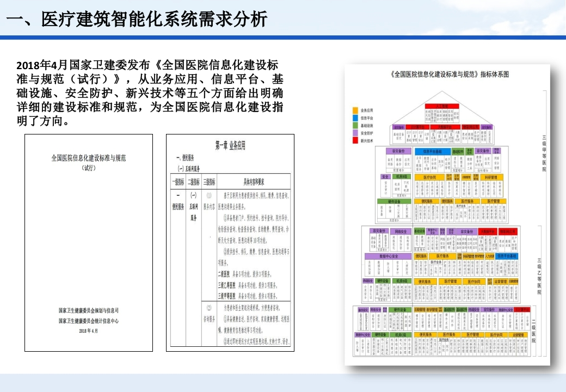Image resolution: width=566 pixels, height=392 pixels.
Task: Click the red 新兴技术 legend swatch
Action: click(355, 140)
